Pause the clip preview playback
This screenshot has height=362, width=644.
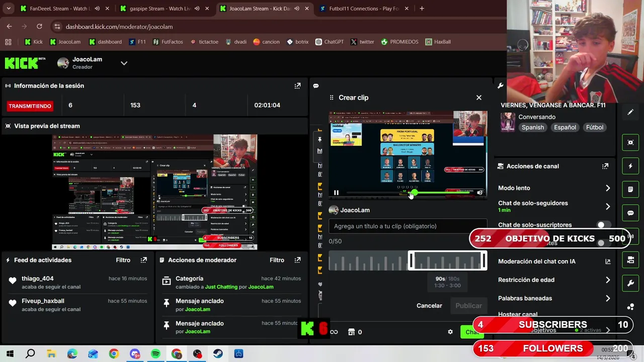pyautogui.click(x=336, y=193)
